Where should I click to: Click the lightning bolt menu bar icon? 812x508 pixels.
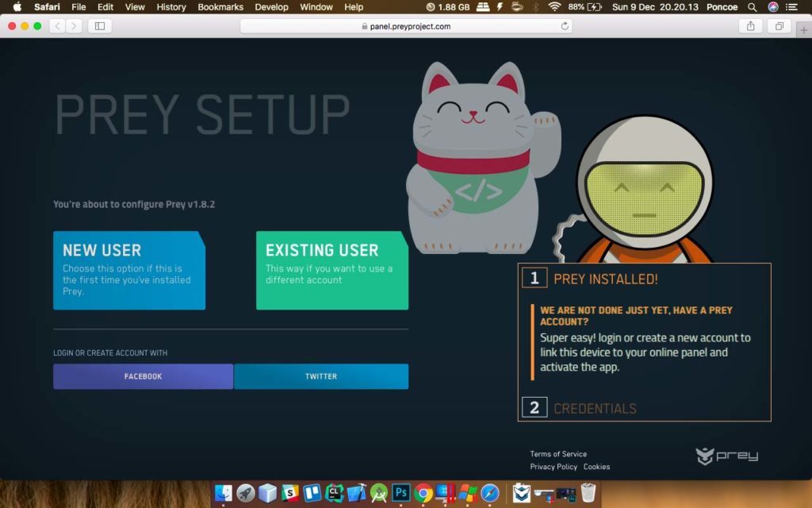(500, 6)
